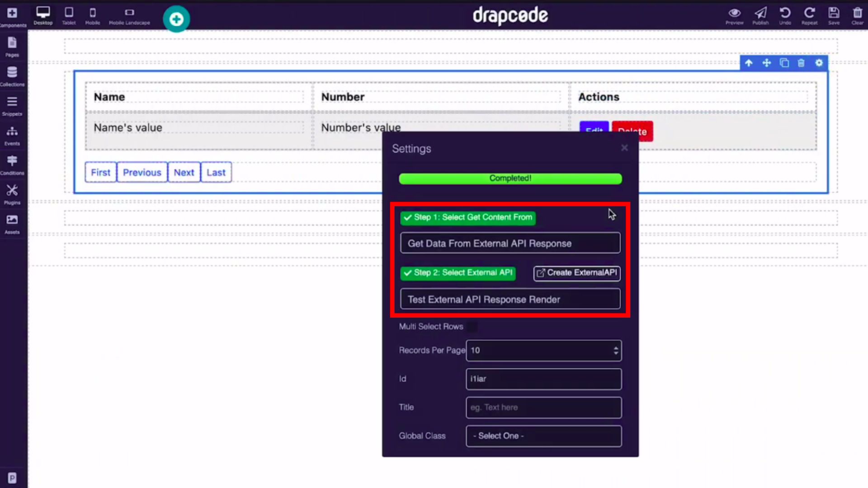The width and height of the screenshot is (868, 488).
Task: Click the Id input field
Action: tap(543, 379)
